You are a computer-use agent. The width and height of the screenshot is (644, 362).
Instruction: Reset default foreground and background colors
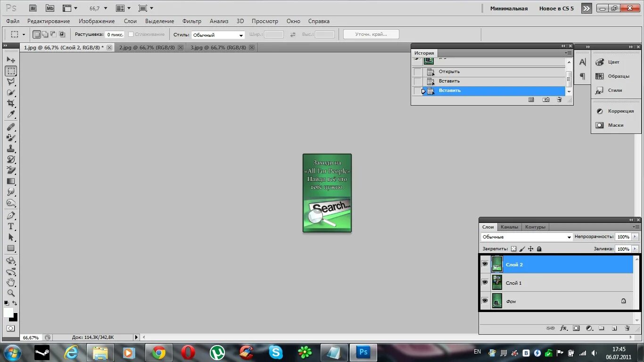pyautogui.click(x=7, y=303)
